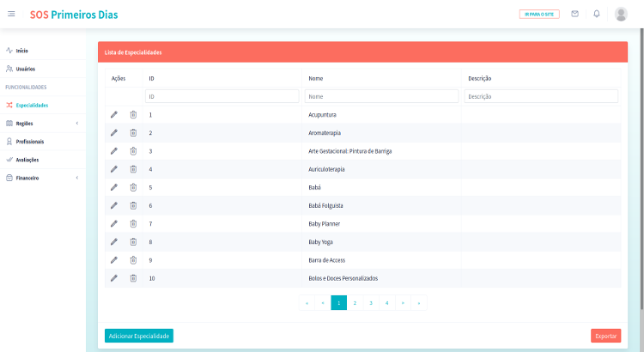Edit the Babá row with ID 5
The width and height of the screenshot is (644, 352).
pyautogui.click(x=114, y=187)
